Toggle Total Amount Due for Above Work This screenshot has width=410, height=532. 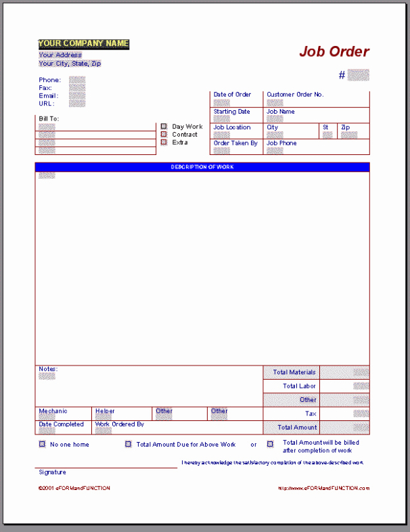(129, 445)
